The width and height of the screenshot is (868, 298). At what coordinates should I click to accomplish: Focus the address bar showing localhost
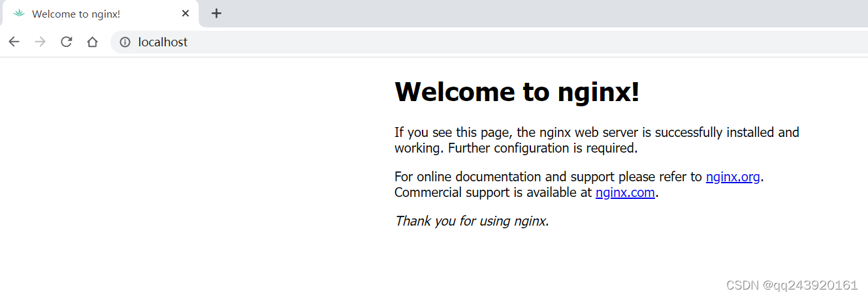(490, 42)
